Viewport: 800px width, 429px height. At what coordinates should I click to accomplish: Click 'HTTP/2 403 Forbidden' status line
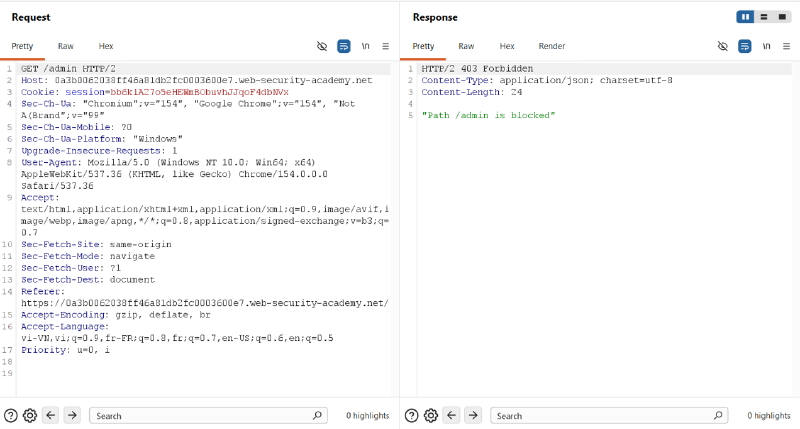pos(477,68)
